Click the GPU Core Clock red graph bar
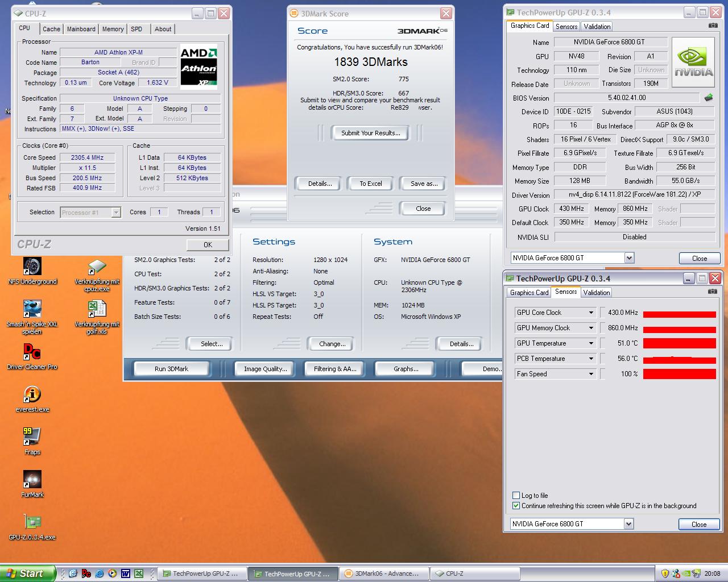 tap(680, 314)
